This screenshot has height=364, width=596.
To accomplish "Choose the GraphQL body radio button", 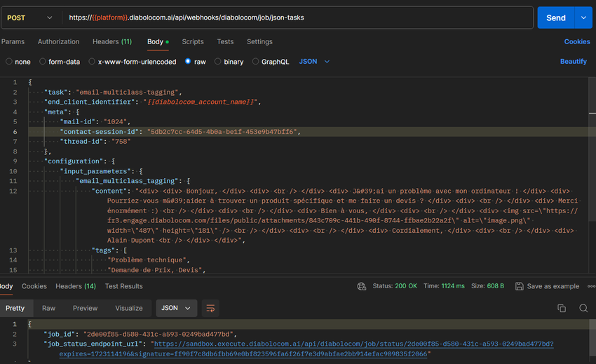I will (256, 62).
